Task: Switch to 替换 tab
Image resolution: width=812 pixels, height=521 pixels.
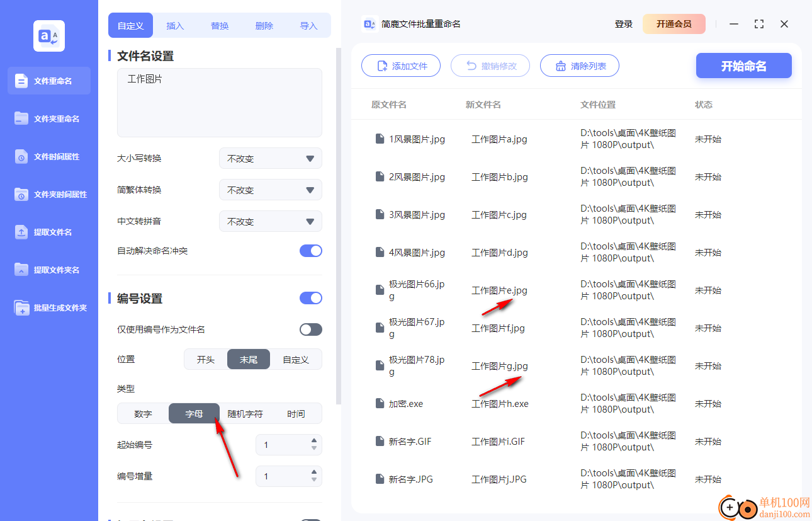Action: click(x=220, y=26)
